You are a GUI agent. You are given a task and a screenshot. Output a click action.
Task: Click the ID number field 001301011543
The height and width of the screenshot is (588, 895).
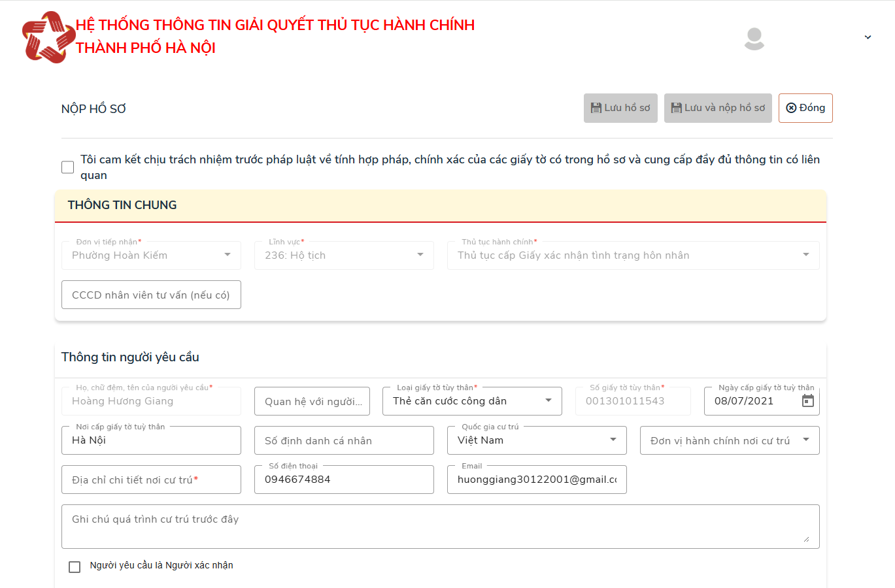[633, 401]
